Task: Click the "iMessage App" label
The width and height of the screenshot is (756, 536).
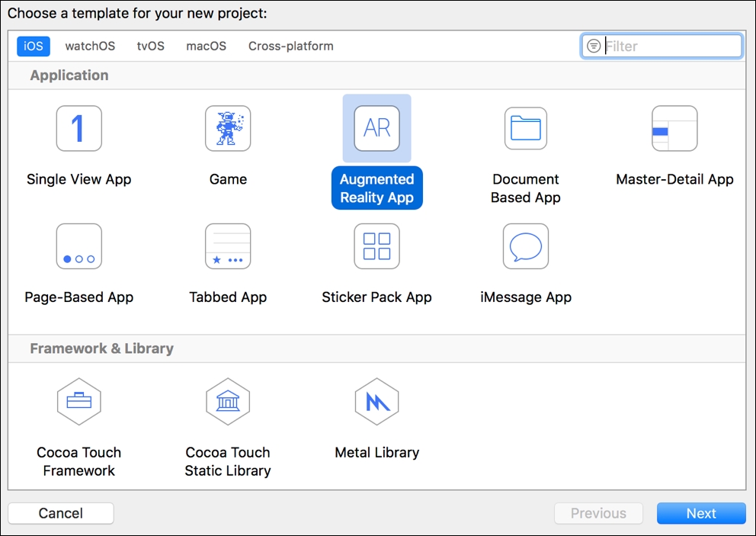Action: [x=526, y=297]
